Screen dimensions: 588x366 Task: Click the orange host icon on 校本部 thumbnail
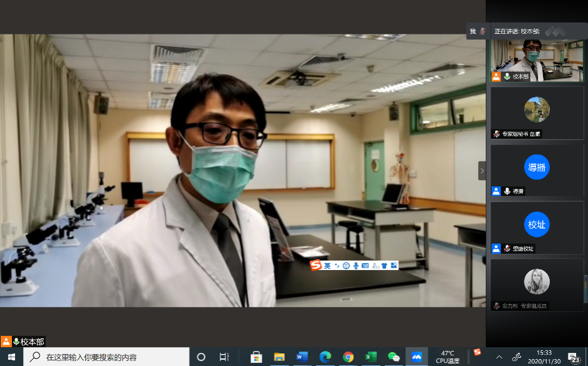click(496, 77)
